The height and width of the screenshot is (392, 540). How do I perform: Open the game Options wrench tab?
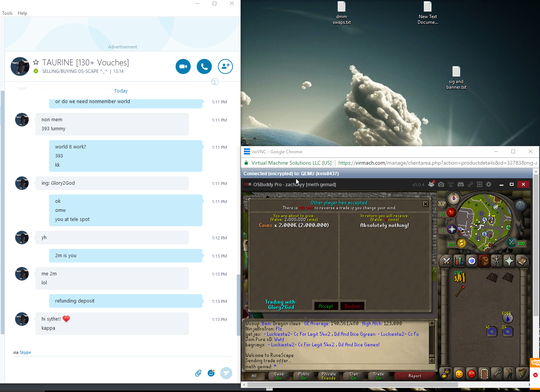pos(497,373)
